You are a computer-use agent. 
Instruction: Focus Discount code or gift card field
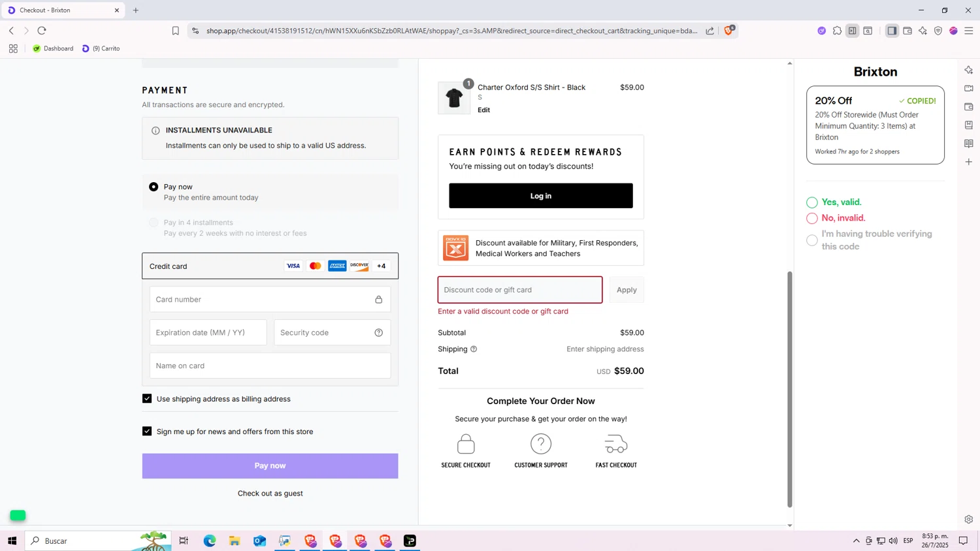point(520,290)
